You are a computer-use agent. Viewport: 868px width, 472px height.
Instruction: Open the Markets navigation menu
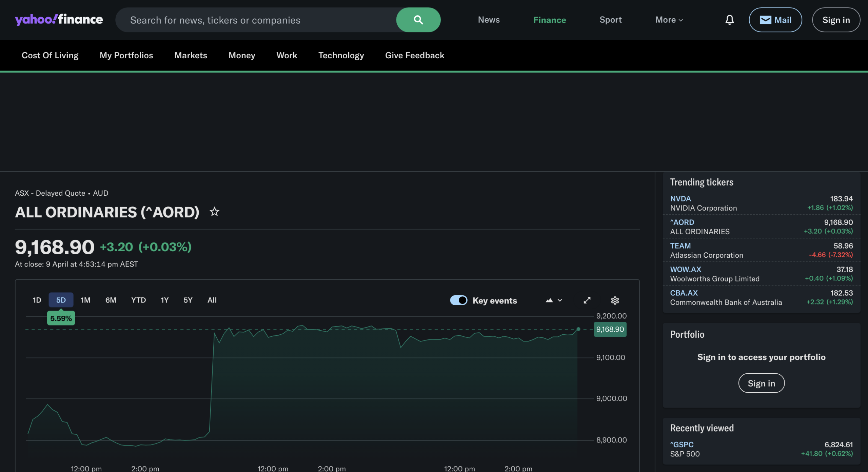191,55
